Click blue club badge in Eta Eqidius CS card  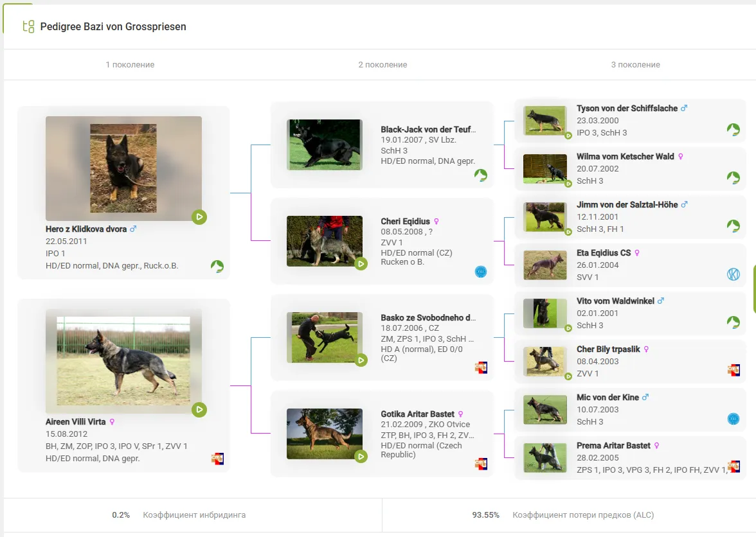tap(733, 274)
